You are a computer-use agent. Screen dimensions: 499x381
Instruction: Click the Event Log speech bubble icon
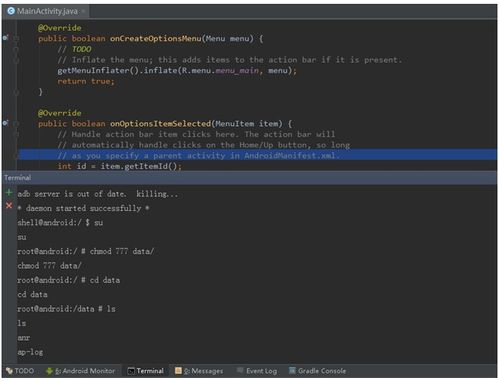[240, 370]
